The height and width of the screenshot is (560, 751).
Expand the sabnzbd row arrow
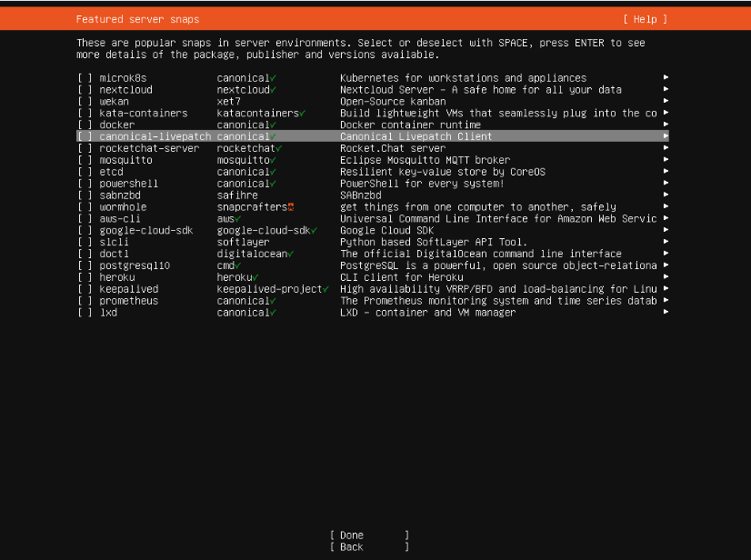pyautogui.click(x=666, y=195)
